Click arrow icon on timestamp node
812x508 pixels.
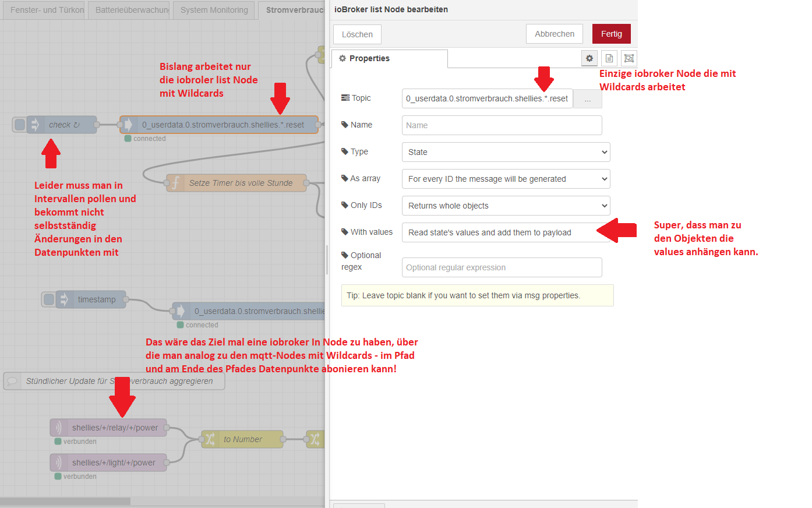64,299
